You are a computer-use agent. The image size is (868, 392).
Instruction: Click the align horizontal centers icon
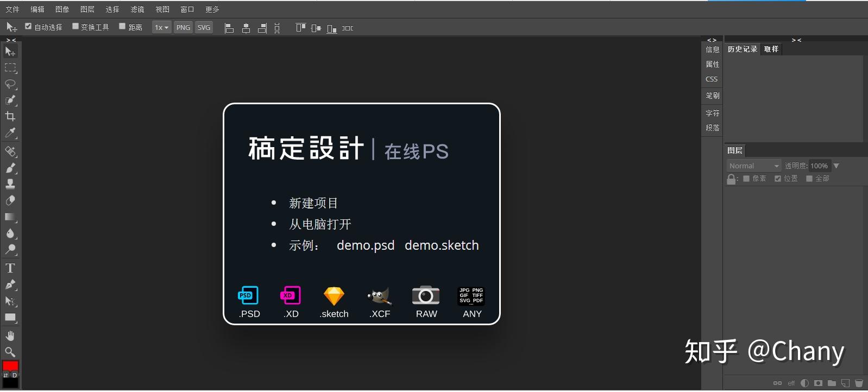pyautogui.click(x=246, y=28)
